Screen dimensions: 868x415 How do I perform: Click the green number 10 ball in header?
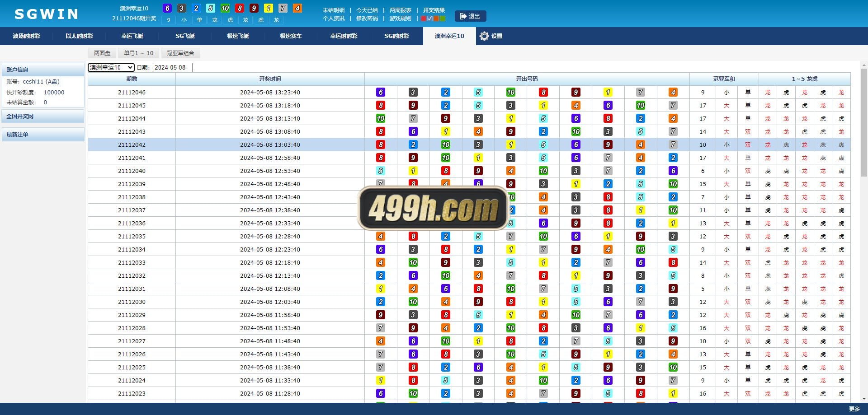[x=225, y=8]
